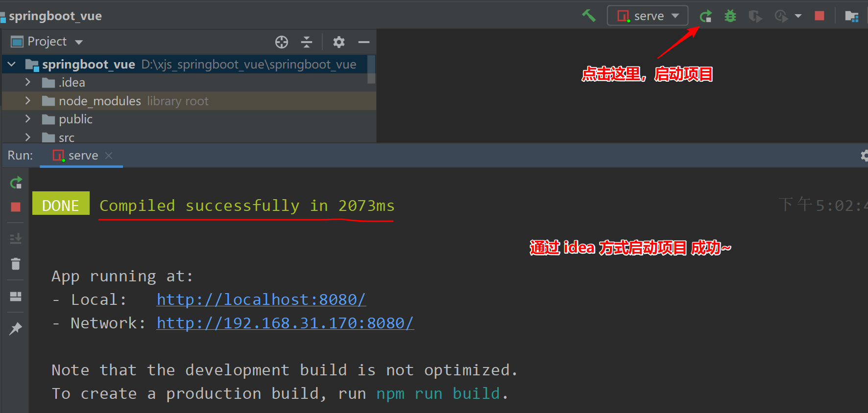Open the profiler dropdown arrow
The width and height of the screenshot is (868, 413).
point(798,16)
